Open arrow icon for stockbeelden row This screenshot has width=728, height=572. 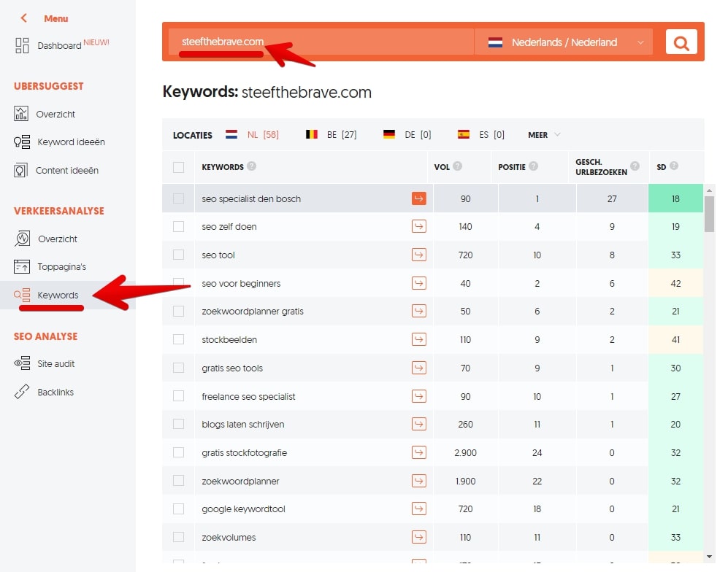coord(419,339)
